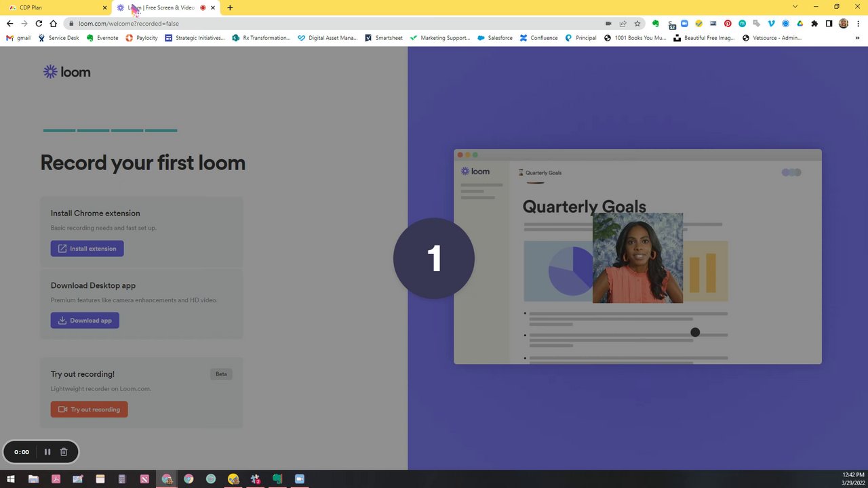Toggle the Chrome side panel

pos(829,24)
